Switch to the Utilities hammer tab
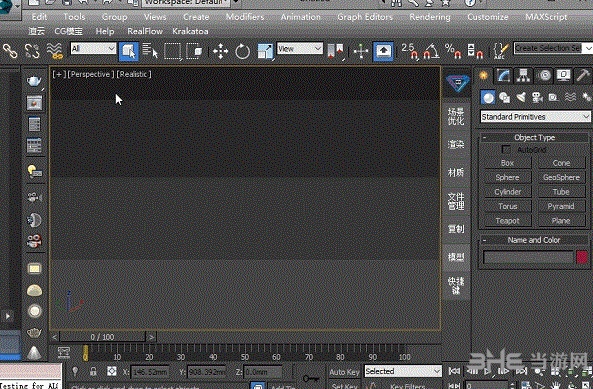The width and height of the screenshot is (593, 389). [583, 76]
